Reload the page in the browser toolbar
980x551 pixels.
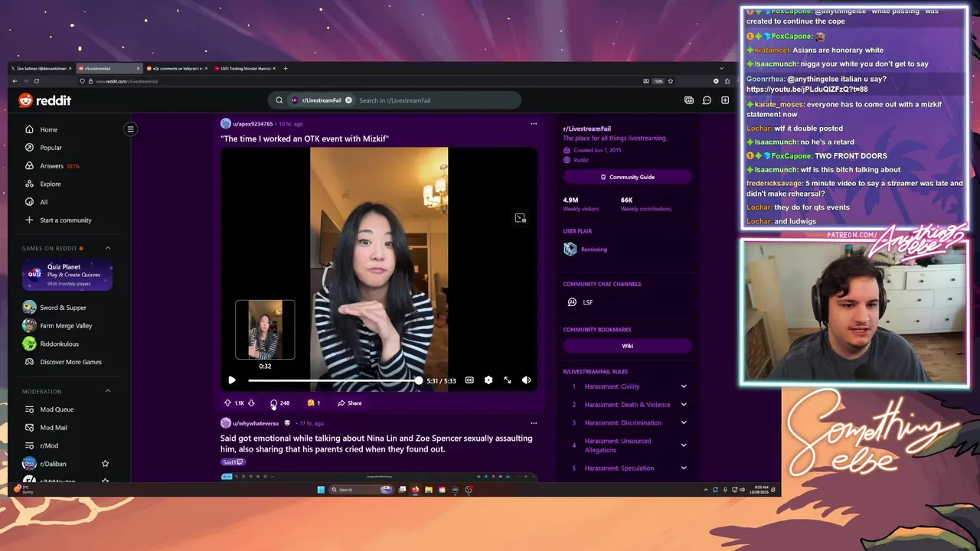pos(36,81)
